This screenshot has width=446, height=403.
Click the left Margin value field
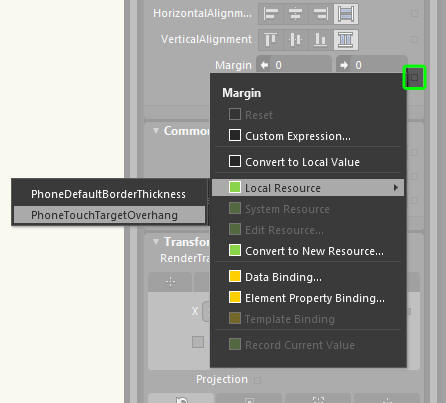click(x=294, y=65)
